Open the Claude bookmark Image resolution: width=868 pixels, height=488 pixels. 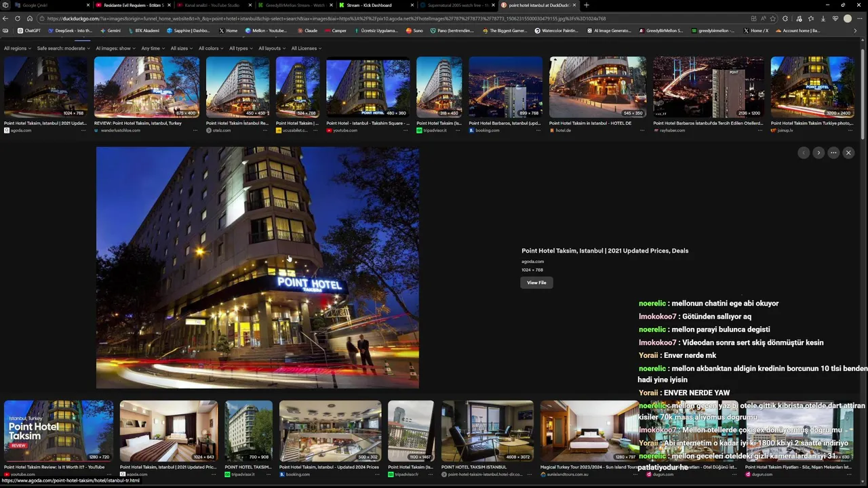point(307,30)
